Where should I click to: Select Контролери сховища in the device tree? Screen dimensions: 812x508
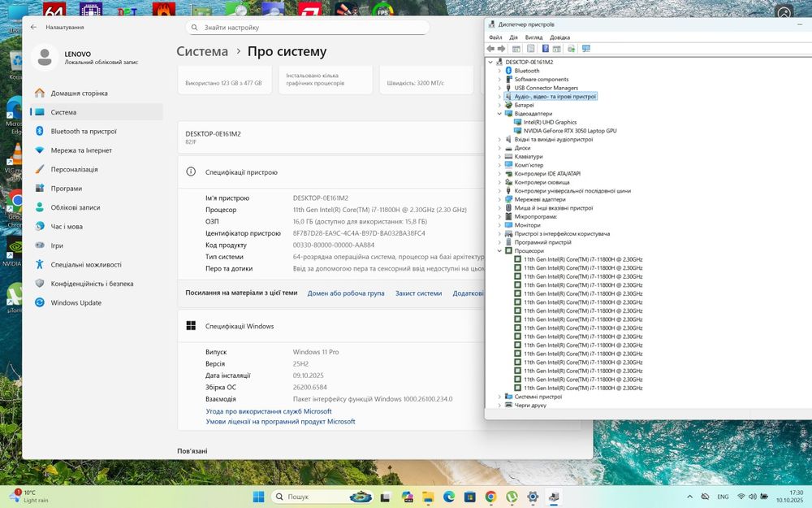click(542, 182)
